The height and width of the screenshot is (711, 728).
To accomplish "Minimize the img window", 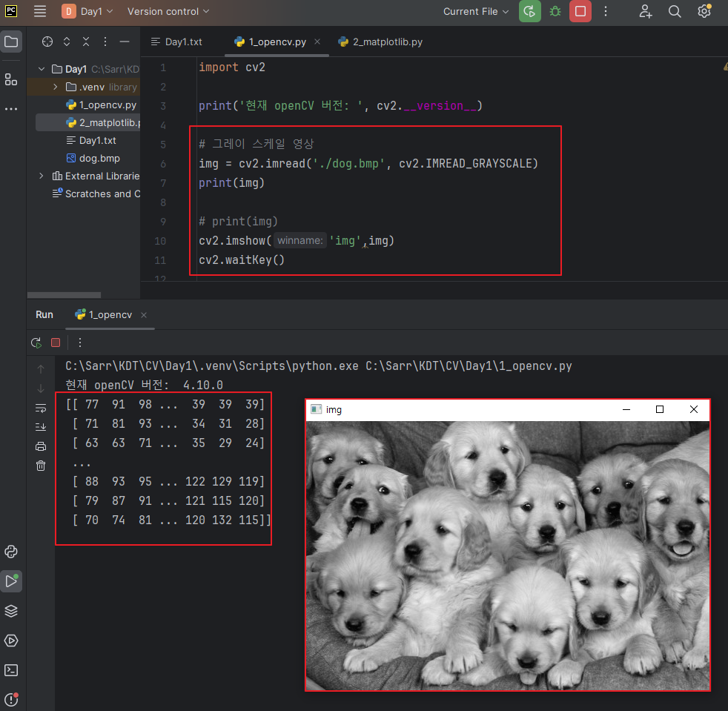I will click(x=626, y=409).
